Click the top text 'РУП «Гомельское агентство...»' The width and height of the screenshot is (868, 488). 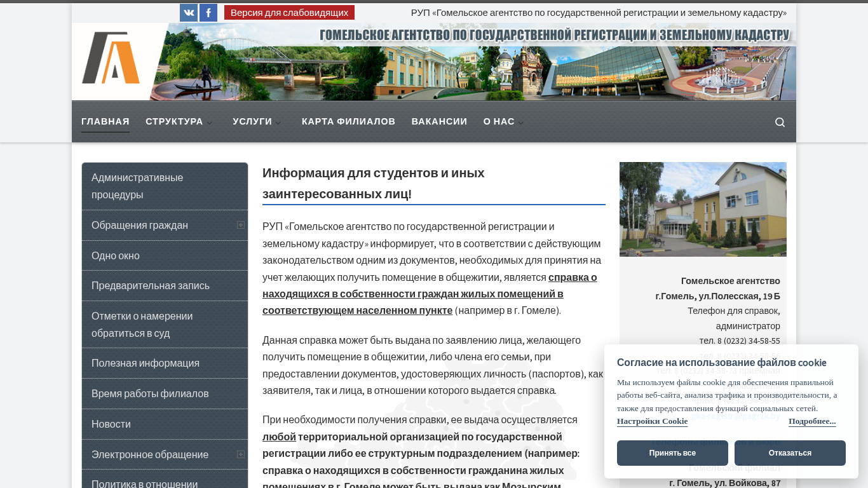599,13
